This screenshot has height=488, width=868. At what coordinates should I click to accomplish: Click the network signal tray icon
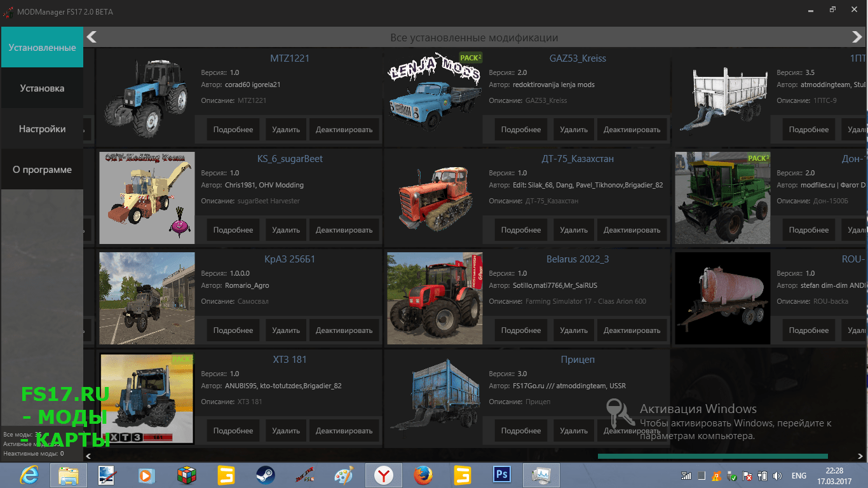point(687,476)
